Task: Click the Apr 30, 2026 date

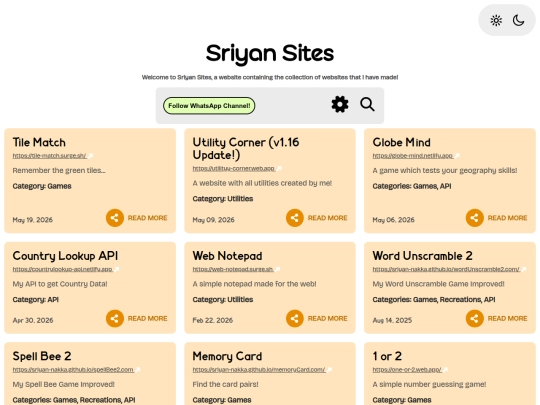Action: tap(33, 320)
